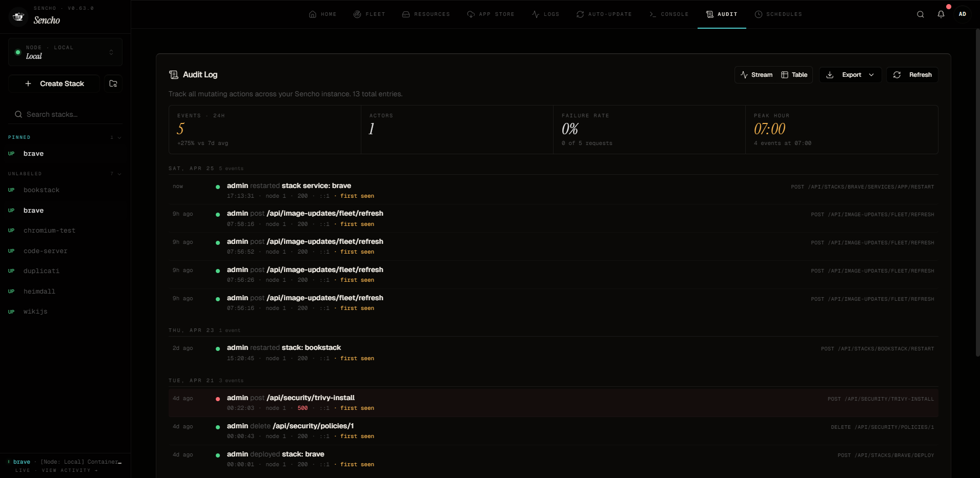
Task: Click the green node status dot
Action: (x=18, y=52)
